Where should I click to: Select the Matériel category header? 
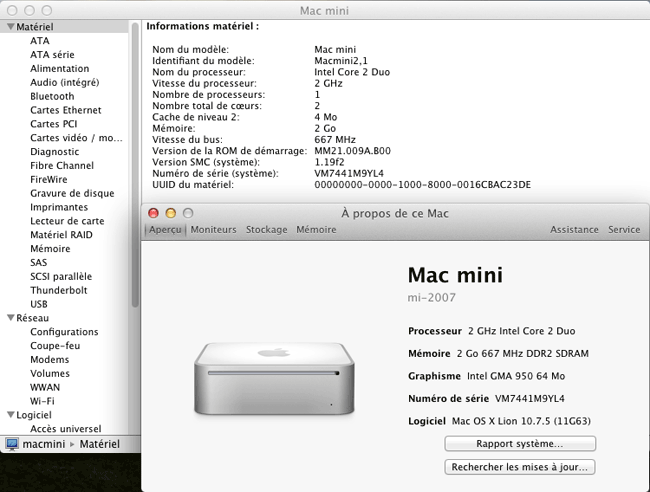point(35,27)
